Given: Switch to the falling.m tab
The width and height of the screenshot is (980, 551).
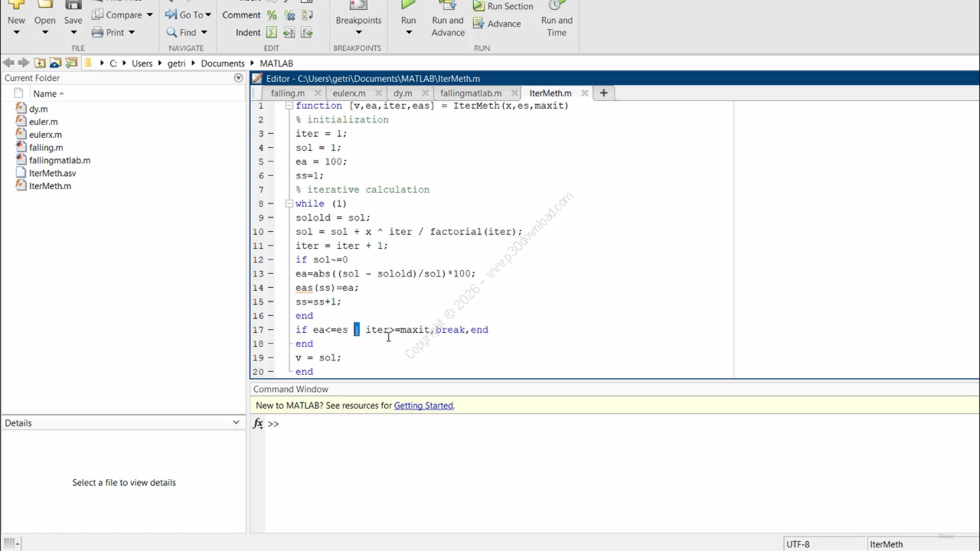Looking at the screenshot, I should [287, 93].
